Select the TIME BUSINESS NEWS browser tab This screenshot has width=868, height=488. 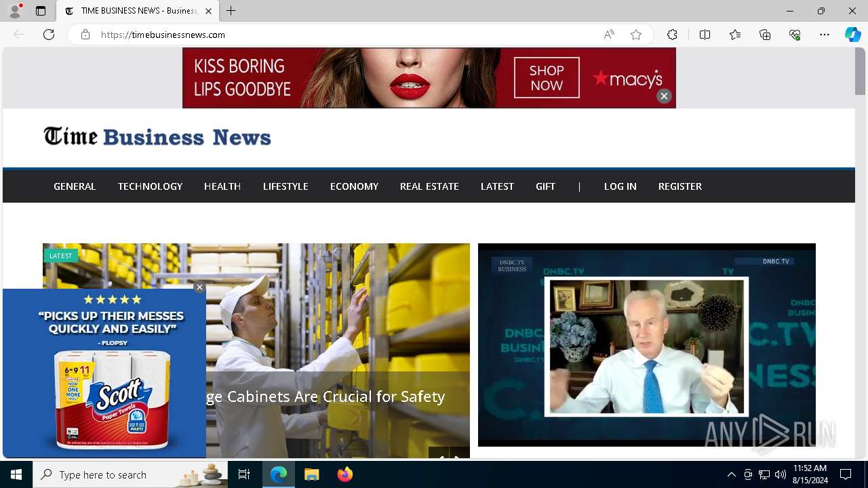[x=138, y=11]
